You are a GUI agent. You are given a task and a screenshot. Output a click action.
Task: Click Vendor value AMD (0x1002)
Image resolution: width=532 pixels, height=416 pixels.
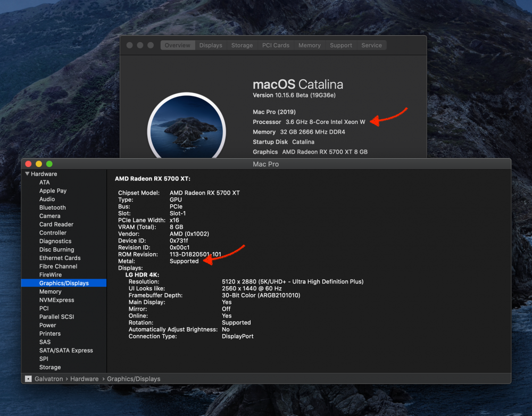point(189,234)
